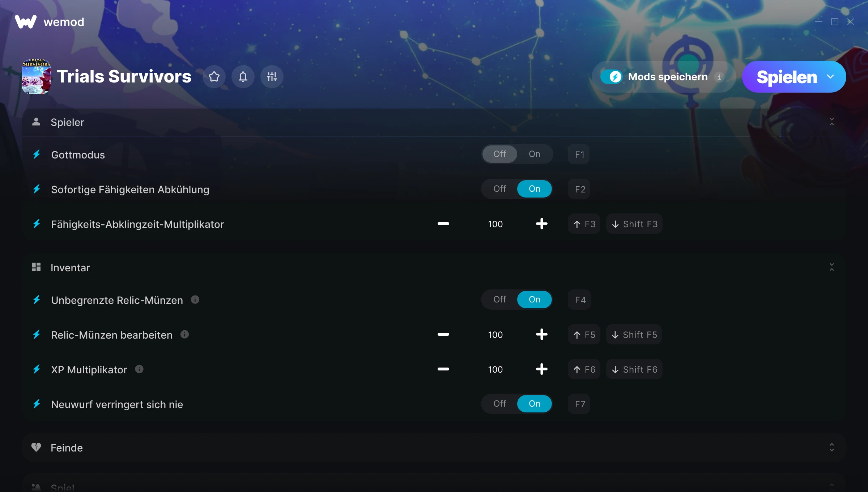The height and width of the screenshot is (492, 868).
Task: Increase Fähigkeits-Abklingzeit-Multiplikator value
Action: pos(542,224)
